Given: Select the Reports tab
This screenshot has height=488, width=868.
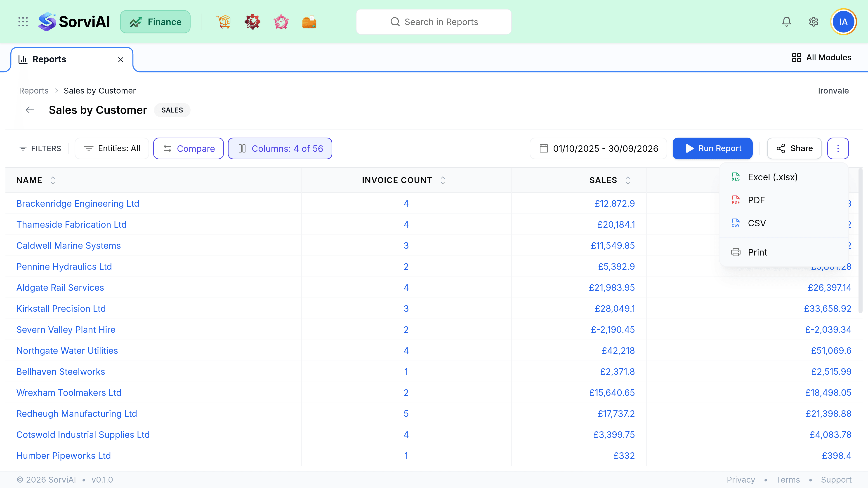Looking at the screenshot, I should pyautogui.click(x=72, y=60).
